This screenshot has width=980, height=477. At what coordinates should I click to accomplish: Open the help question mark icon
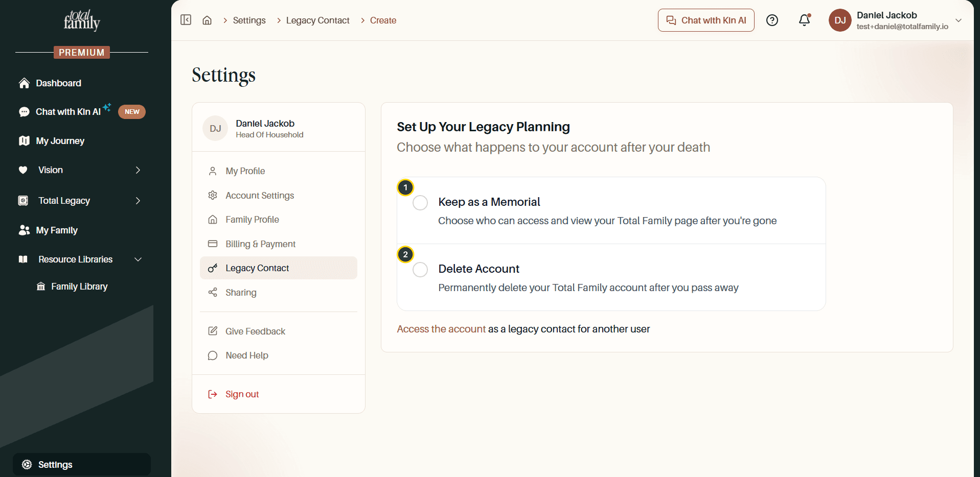pyautogui.click(x=772, y=20)
